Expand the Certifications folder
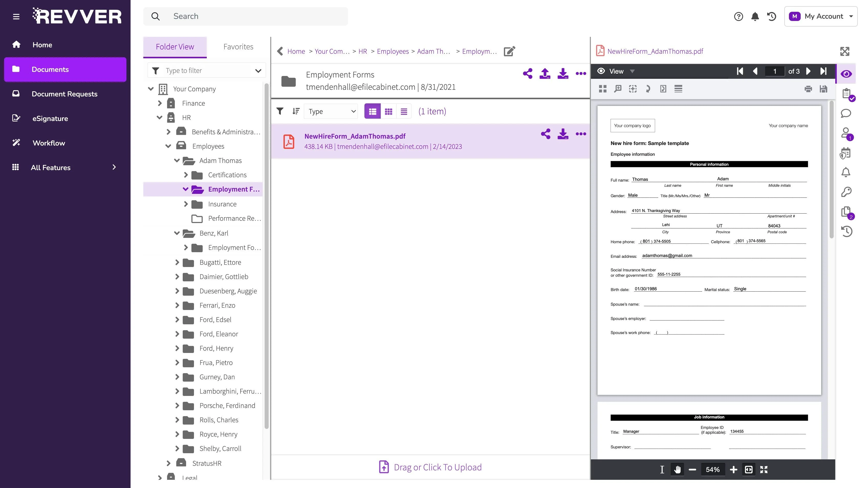 coord(186,175)
